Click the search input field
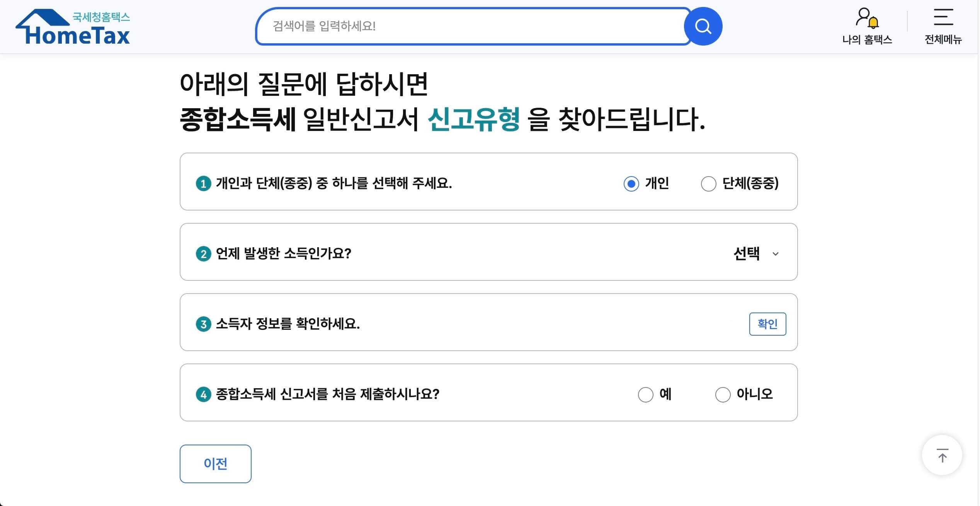 [464, 26]
